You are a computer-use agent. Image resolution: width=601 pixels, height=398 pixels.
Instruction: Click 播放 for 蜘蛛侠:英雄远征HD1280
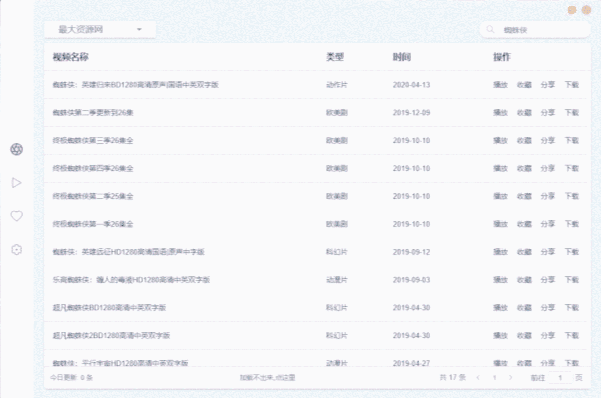(500, 252)
